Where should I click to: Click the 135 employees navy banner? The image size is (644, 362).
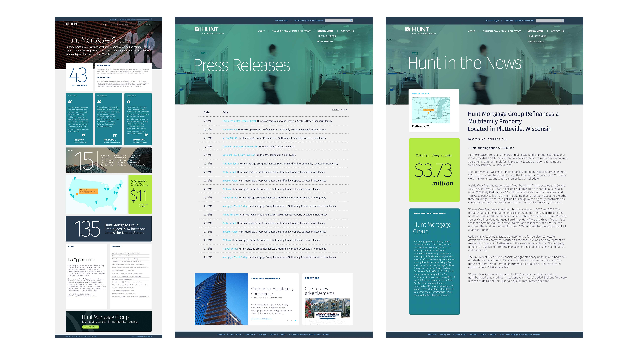click(x=109, y=229)
